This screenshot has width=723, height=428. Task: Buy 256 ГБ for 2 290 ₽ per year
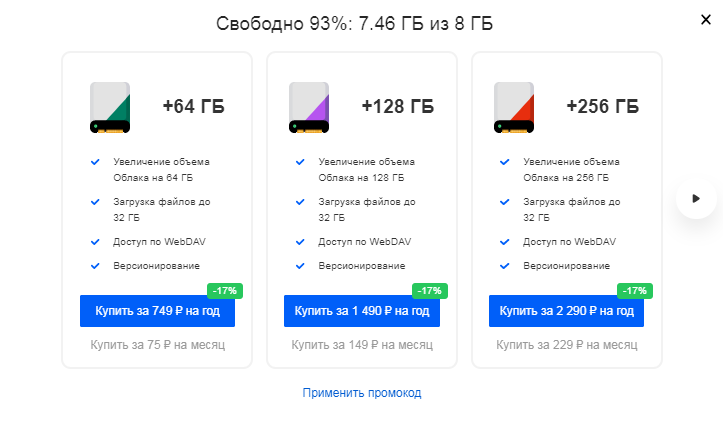(566, 311)
